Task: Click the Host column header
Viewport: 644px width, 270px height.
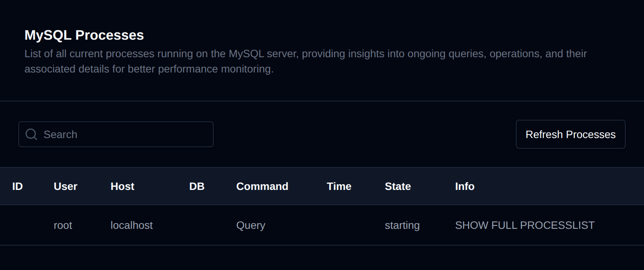Action: pyautogui.click(x=122, y=186)
